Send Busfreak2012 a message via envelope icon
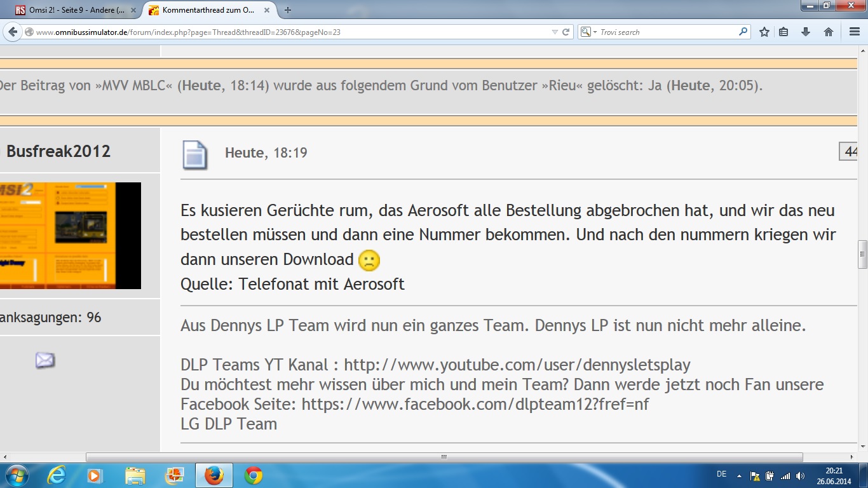Image resolution: width=868 pixels, height=488 pixels. (44, 361)
